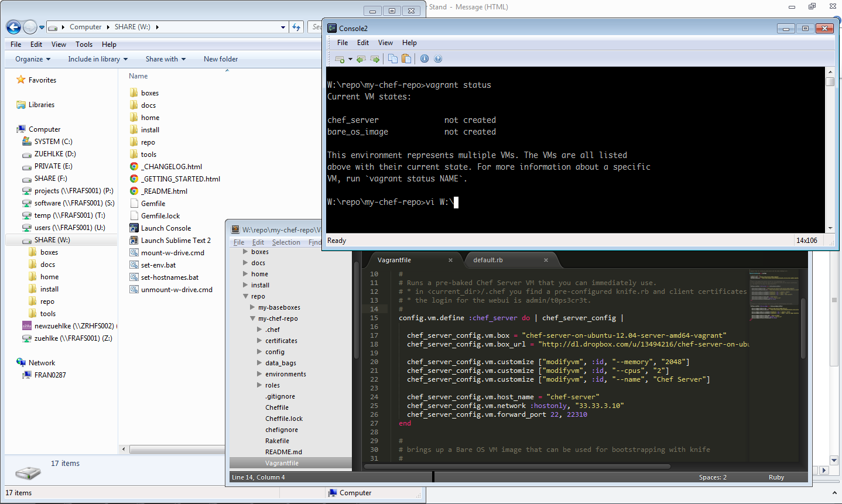Click the Paste icon in Console2 toolbar
Image resolution: width=842 pixels, height=504 pixels.
point(406,59)
